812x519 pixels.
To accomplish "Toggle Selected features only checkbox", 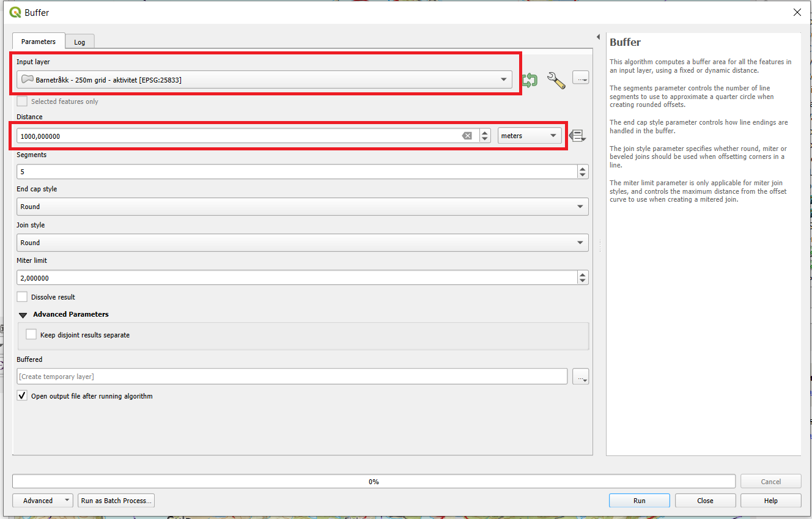I will click(22, 101).
